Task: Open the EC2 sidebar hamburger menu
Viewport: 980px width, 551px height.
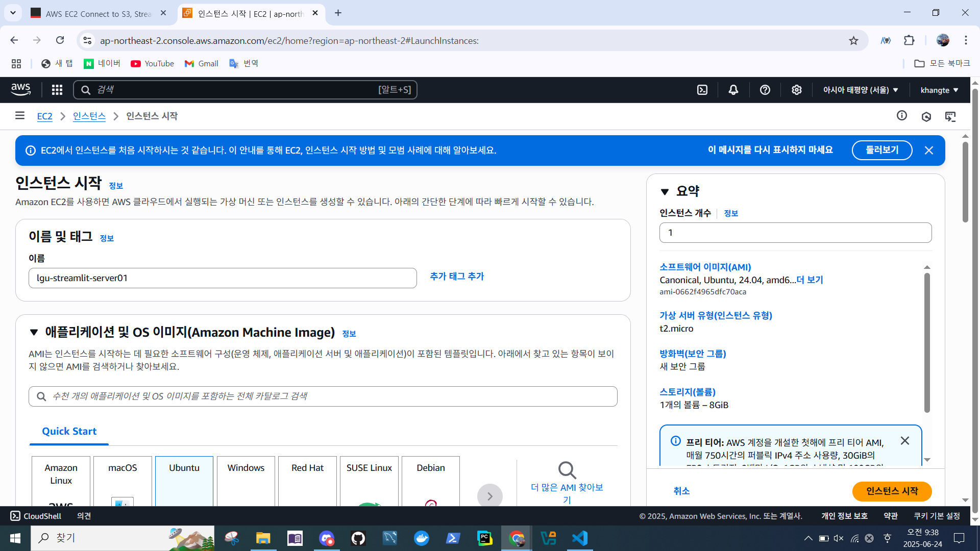Action: (x=19, y=116)
